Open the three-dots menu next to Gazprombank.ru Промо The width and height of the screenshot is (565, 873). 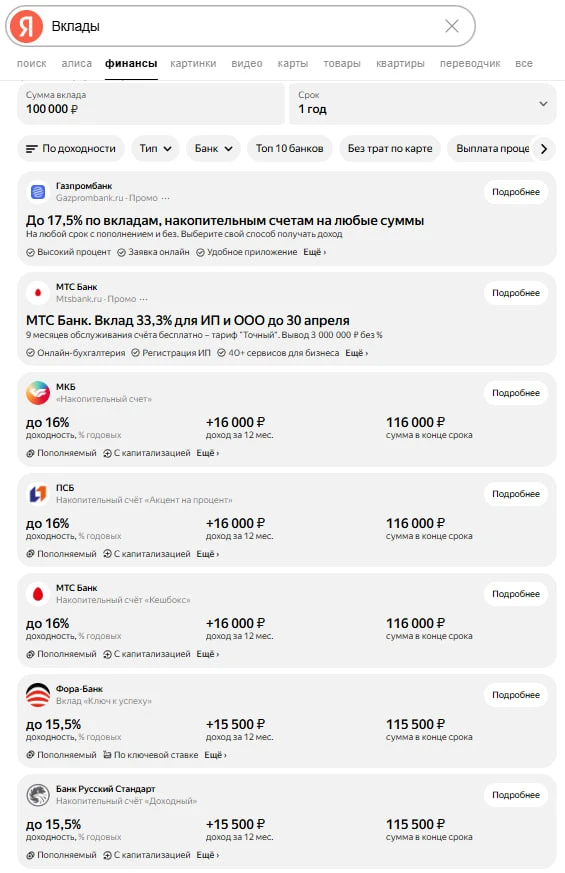[x=165, y=198]
